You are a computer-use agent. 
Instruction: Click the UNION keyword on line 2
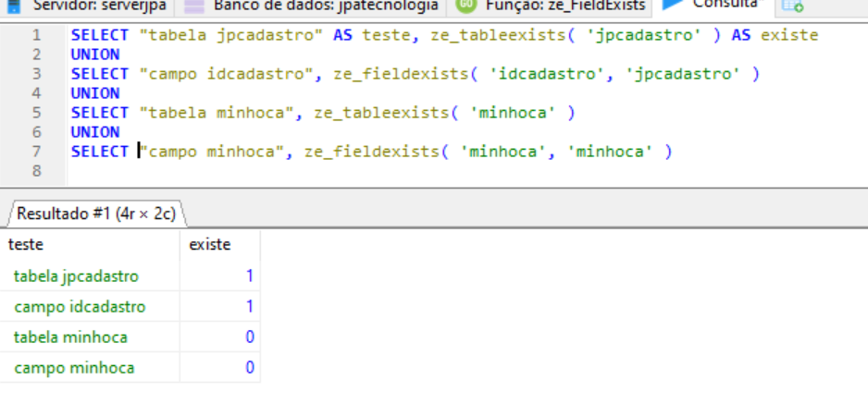coord(95,55)
